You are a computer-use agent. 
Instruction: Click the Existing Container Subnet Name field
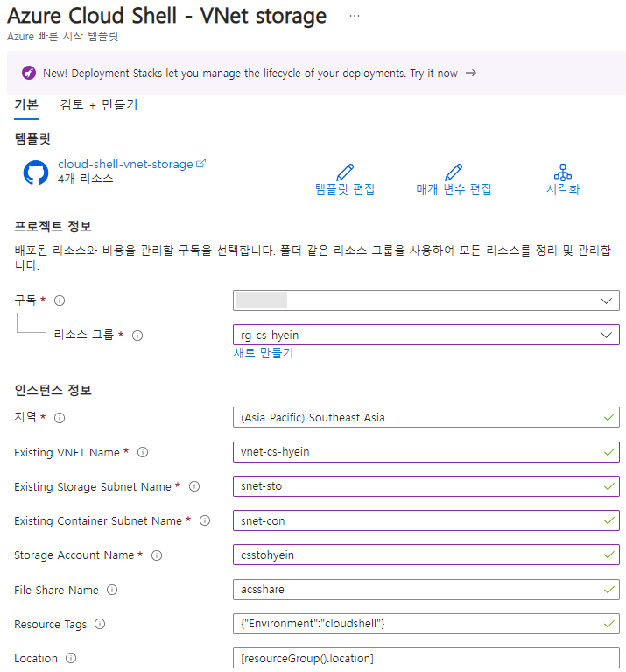426,520
